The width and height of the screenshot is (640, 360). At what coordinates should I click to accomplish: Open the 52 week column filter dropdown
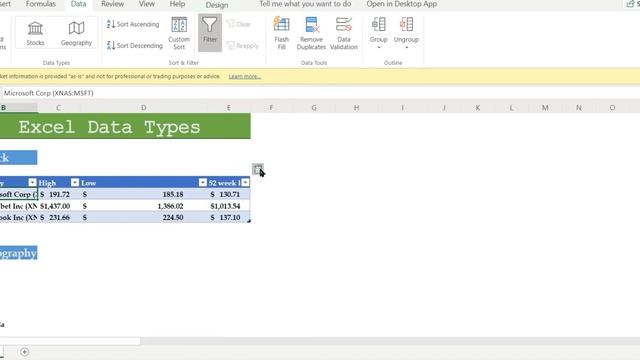click(x=245, y=182)
